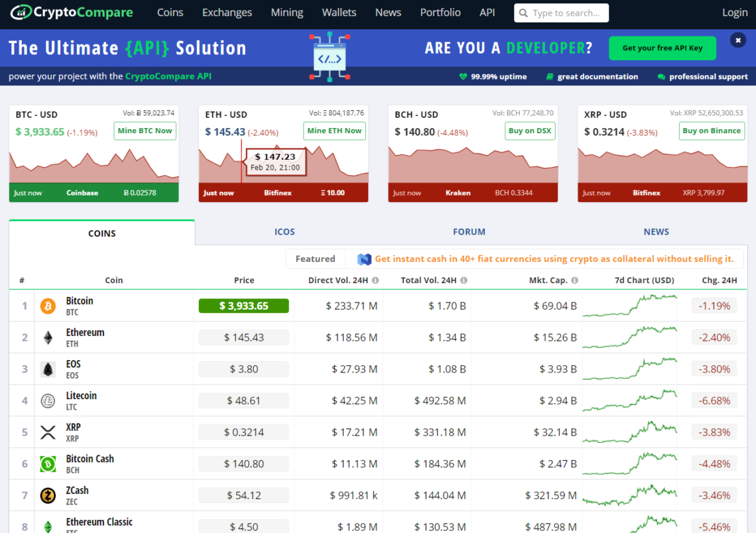This screenshot has height=533, width=756.
Task: Click the green Bitcoin price $ 3,933.65 in table
Action: click(244, 306)
